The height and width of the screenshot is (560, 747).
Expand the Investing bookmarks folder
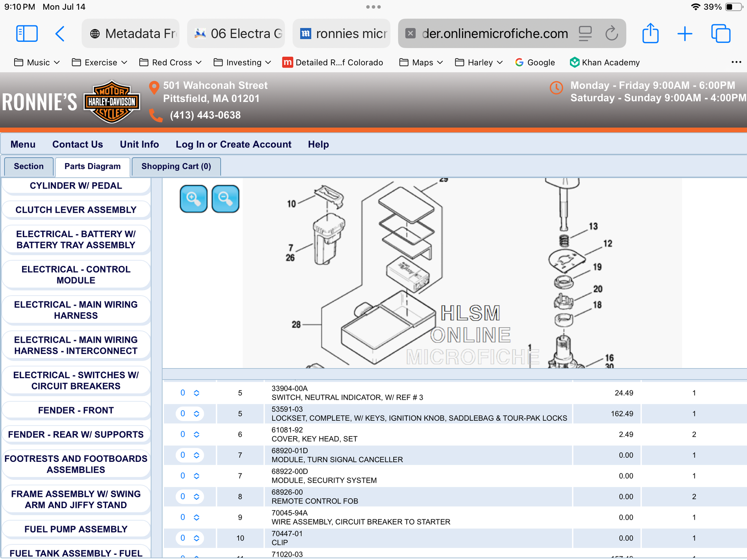(x=242, y=62)
